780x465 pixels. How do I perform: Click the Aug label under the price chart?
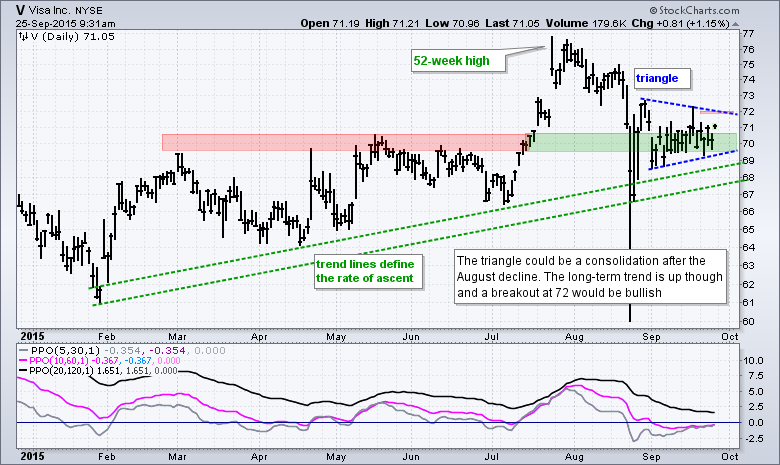[x=574, y=337]
